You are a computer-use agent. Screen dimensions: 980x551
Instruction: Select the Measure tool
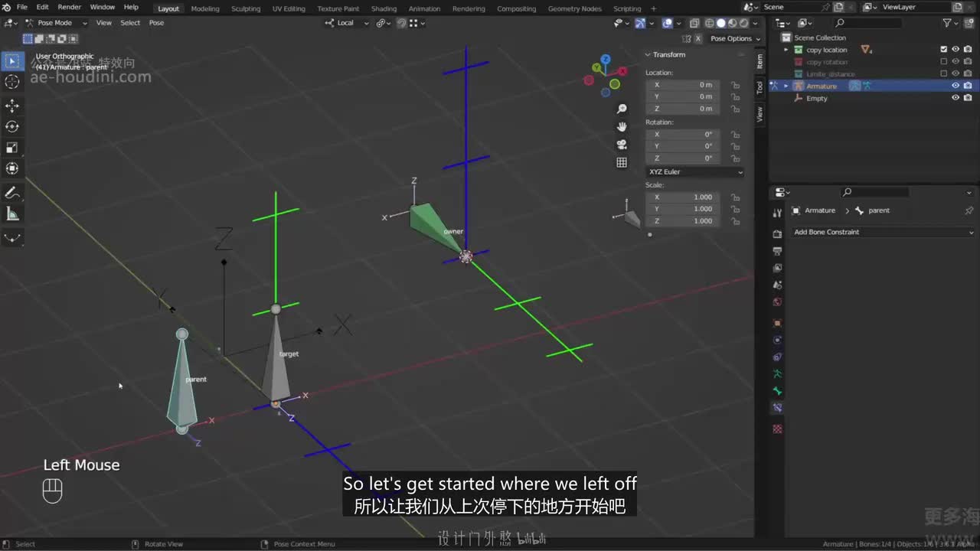point(12,214)
